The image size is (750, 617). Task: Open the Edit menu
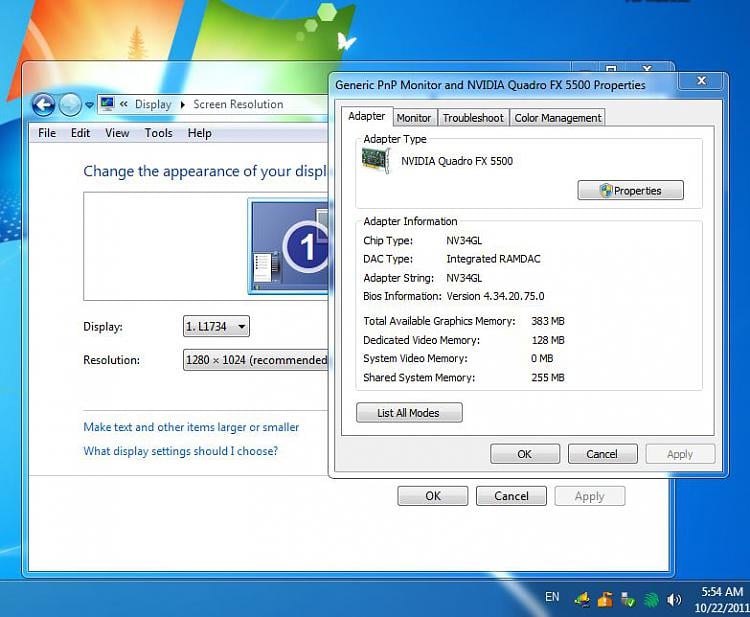click(80, 133)
